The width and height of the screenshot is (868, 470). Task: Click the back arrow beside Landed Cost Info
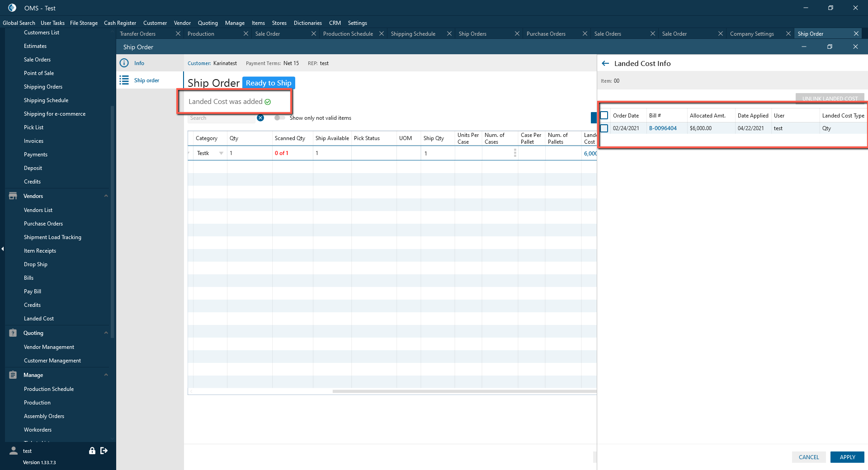pyautogui.click(x=605, y=64)
